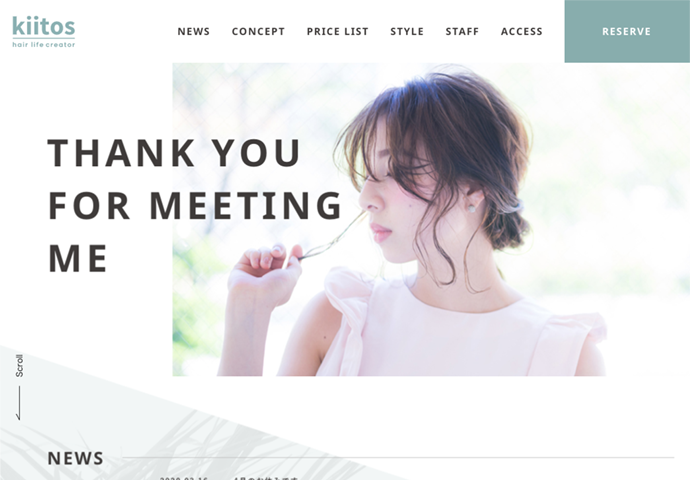Select ACCESS in the header menu
Image resolution: width=690 pixels, height=480 pixels.
pos(521,32)
